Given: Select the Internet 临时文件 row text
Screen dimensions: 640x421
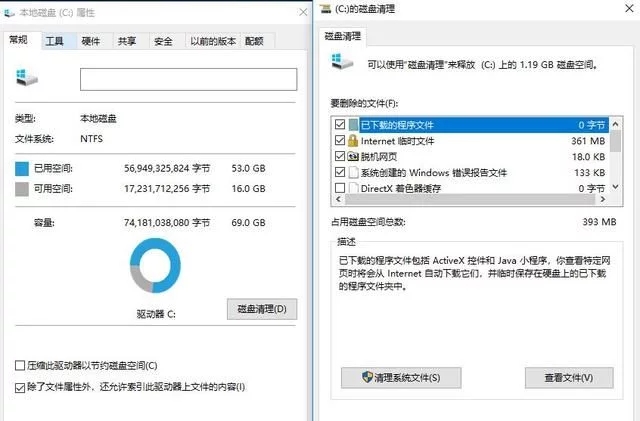Looking at the screenshot, I should tap(398, 141).
